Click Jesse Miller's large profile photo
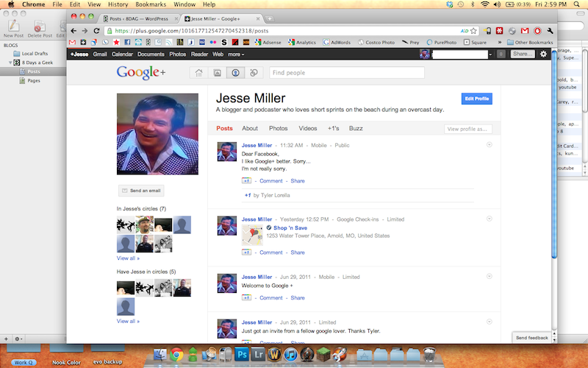This screenshot has height=368, width=588. (157, 134)
